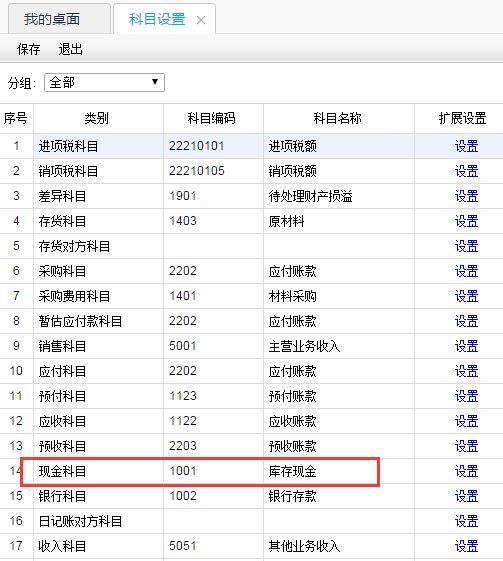Click code cell 5001

(x=213, y=346)
